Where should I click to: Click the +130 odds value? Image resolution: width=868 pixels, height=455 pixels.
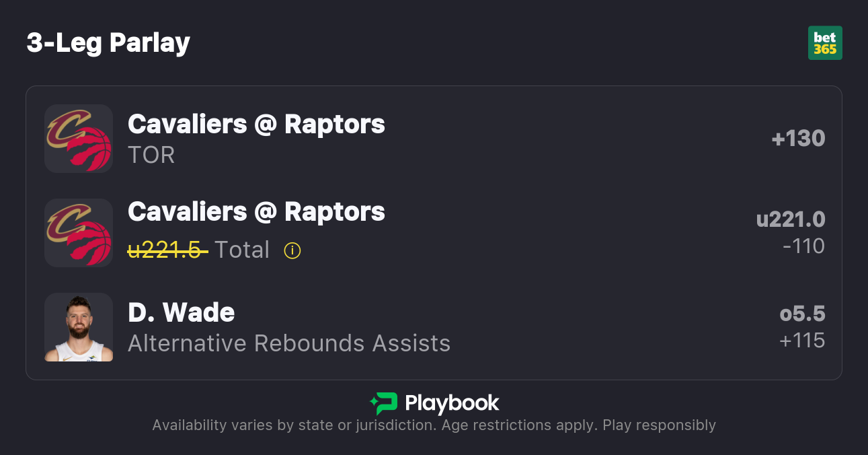798,139
